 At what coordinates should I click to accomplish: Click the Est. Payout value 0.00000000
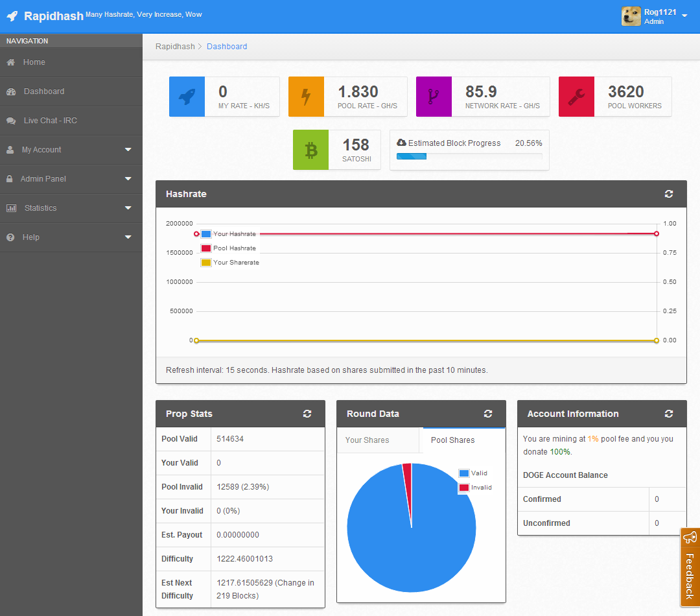coord(238,535)
